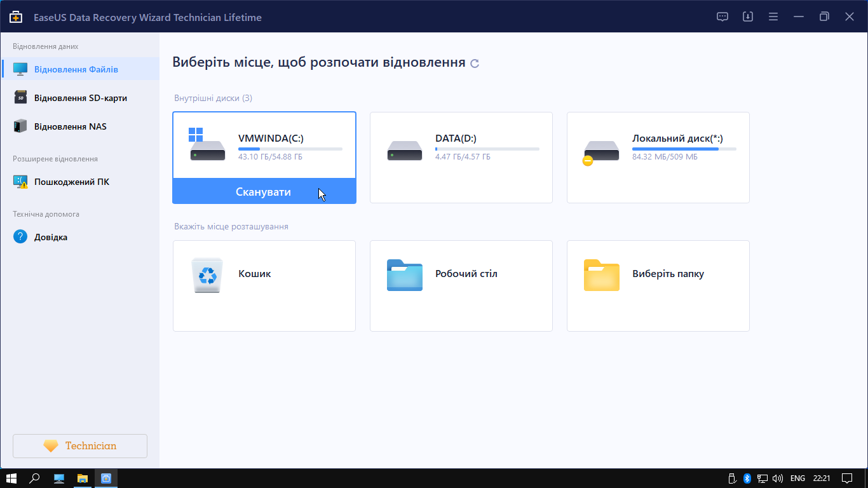This screenshot has height=488, width=868.
Task: Click the NAS server icon in sidebar
Action: [x=20, y=126]
